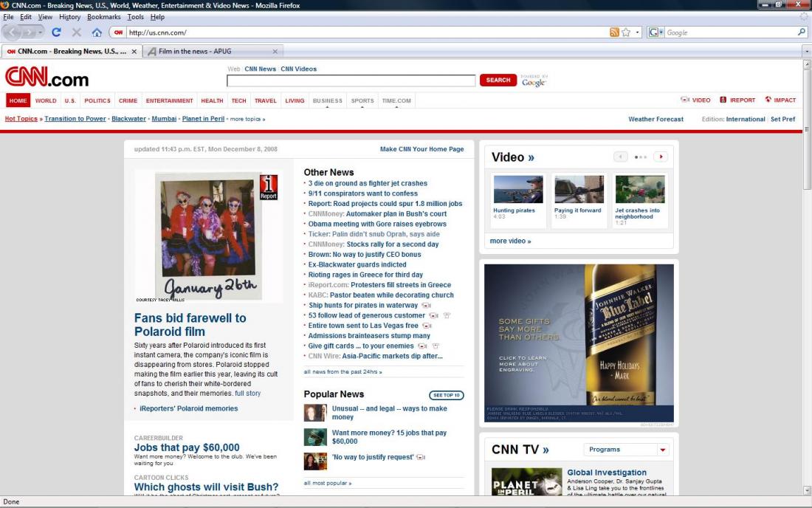Open the Tools menu
This screenshot has height=508, width=812.
pyautogui.click(x=135, y=16)
